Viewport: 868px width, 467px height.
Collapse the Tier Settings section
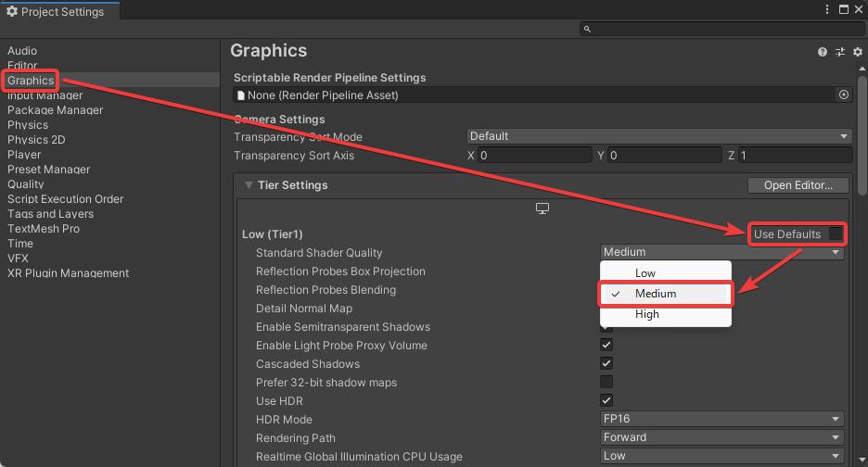(x=249, y=185)
